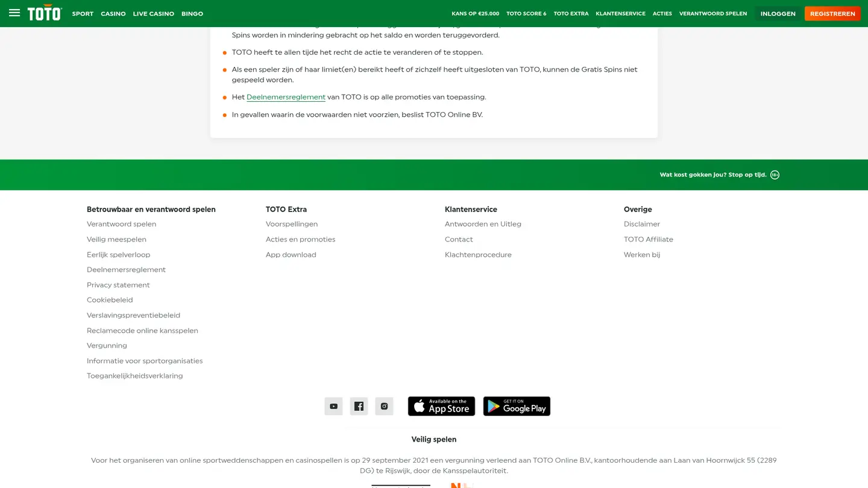The width and height of the screenshot is (868, 488).
Task: Open the Voorspellingen link
Action: [x=292, y=224]
